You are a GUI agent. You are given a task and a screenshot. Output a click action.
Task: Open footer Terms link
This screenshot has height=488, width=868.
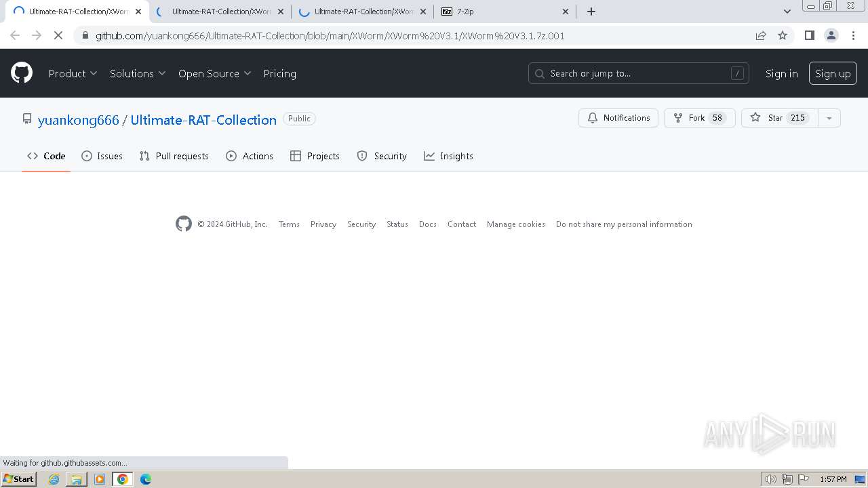(x=289, y=224)
